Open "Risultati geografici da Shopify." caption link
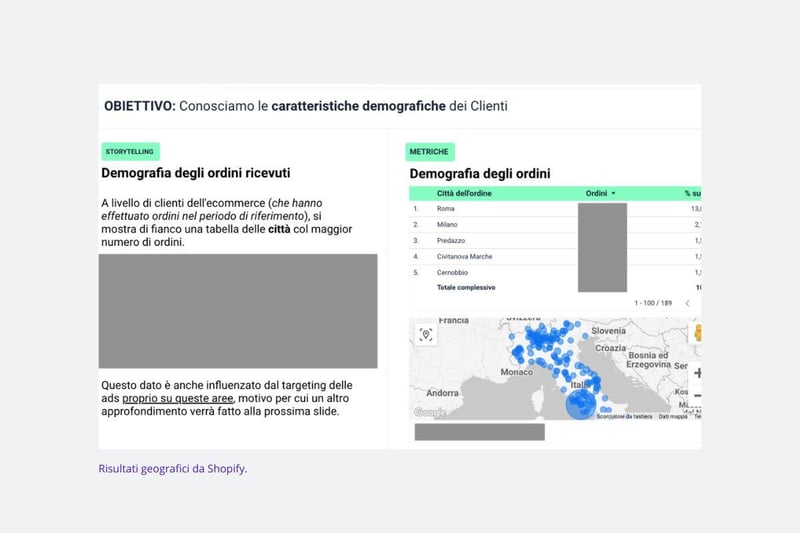The height and width of the screenshot is (533, 800). pos(172,468)
